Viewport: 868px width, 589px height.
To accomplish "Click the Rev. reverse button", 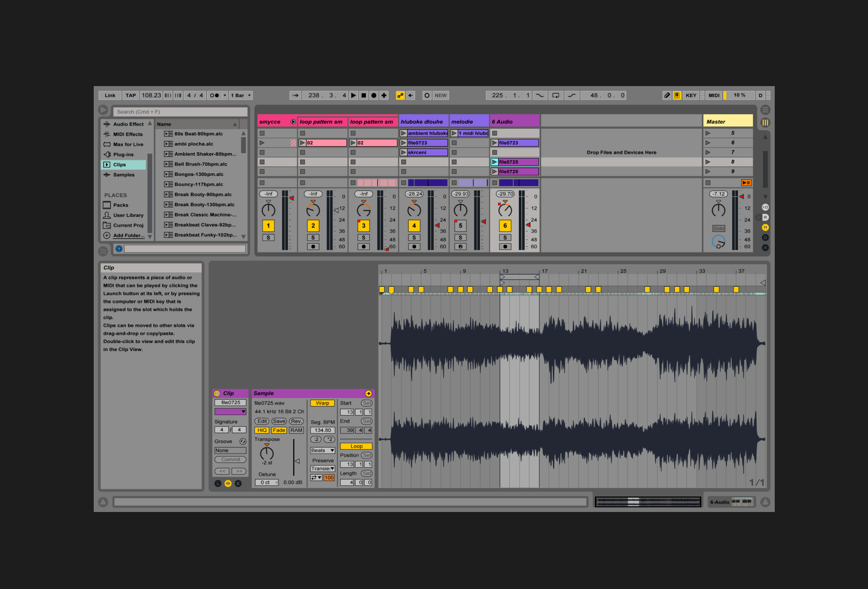I will (x=297, y=421).
